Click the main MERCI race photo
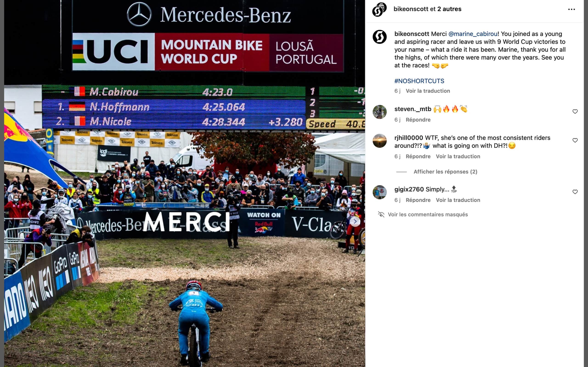588x367 pixels. point(184,183)
